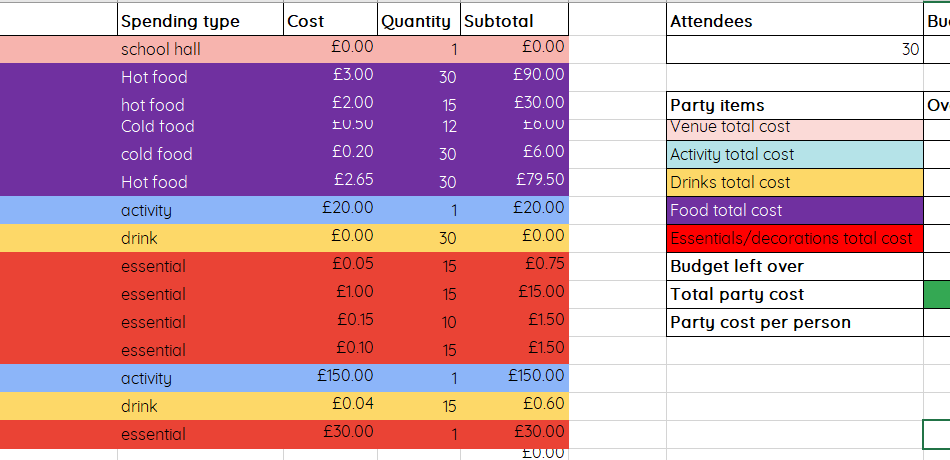
Task: Select the Party cost per person cell
Action: click(794, 322)
